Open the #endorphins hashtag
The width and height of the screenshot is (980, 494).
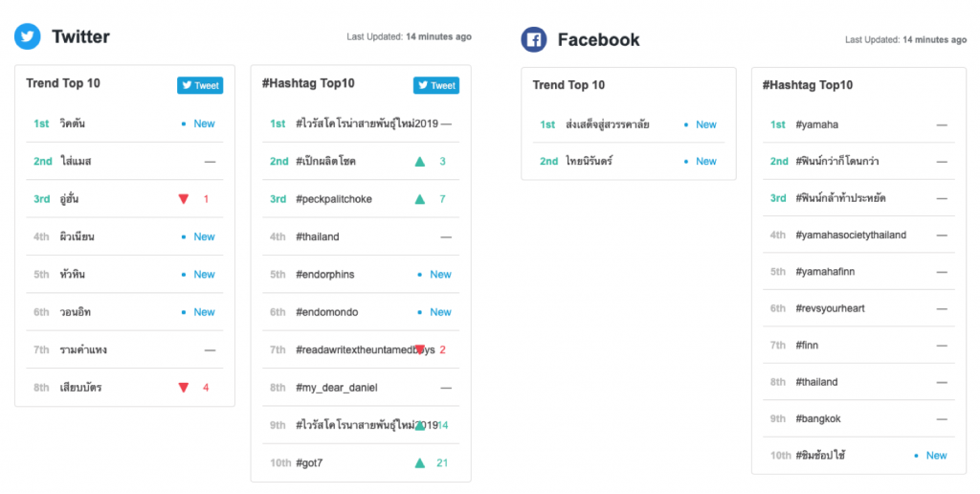325,275
